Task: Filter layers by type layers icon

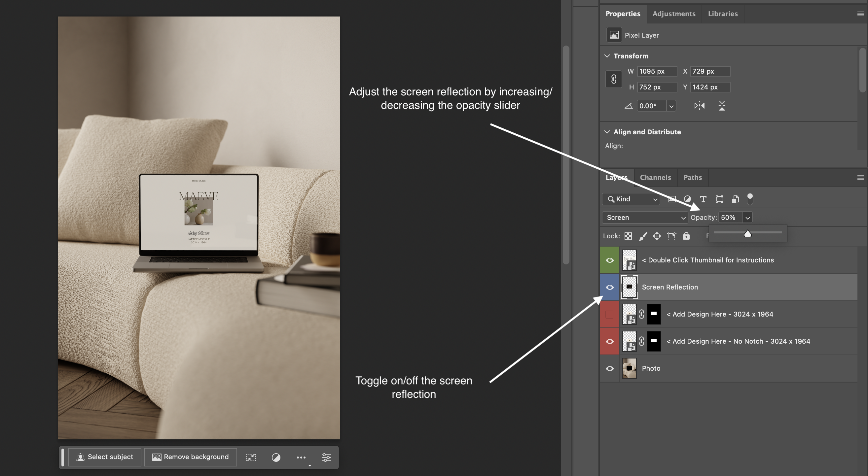Action: coord(703,199)
